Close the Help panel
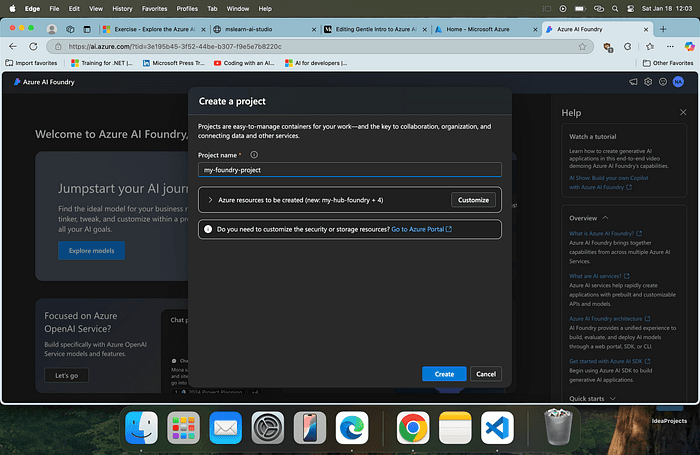 tap(683, 112)
